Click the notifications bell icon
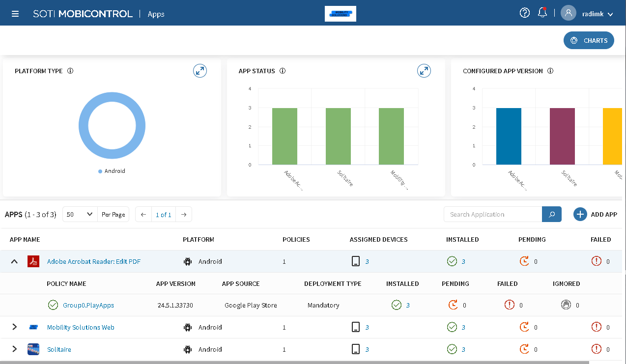The height and width of the screenshot is (364, 626). click(542, 13)
